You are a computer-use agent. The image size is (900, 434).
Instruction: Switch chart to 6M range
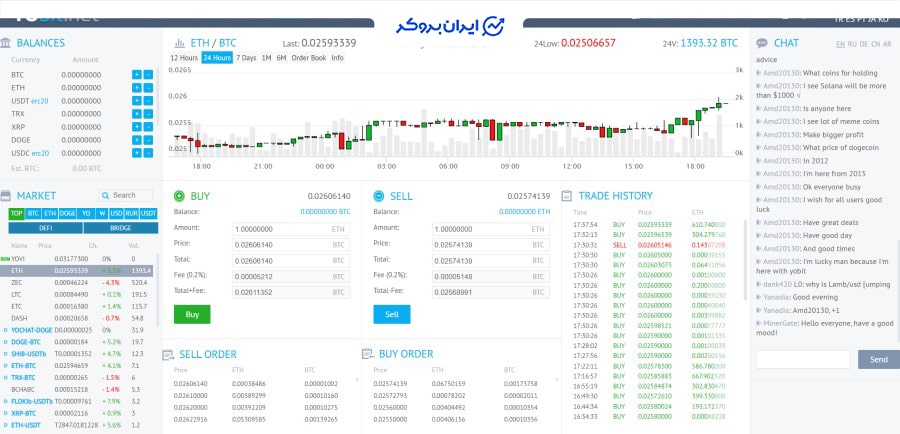(x=281, y=58)
